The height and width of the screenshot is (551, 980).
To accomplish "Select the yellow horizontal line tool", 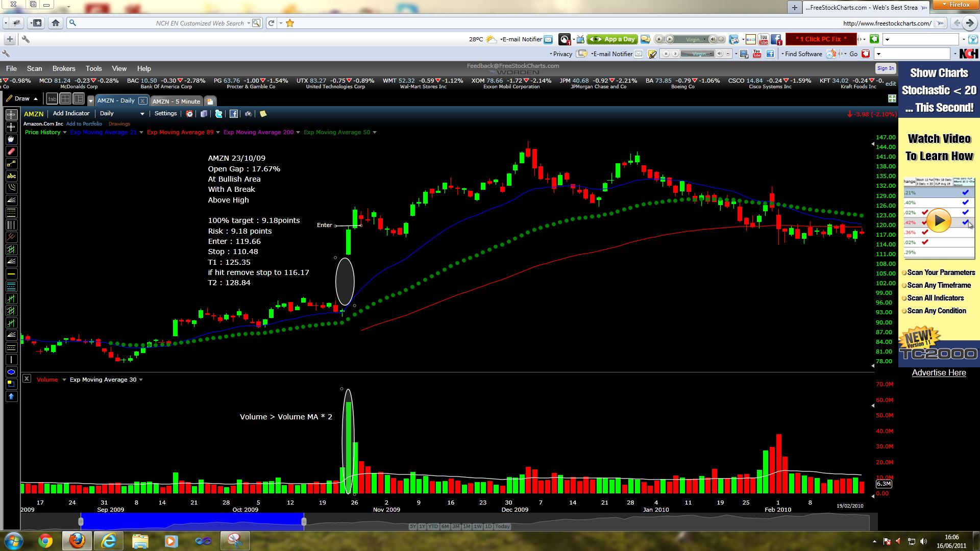I will click(11, 274).
